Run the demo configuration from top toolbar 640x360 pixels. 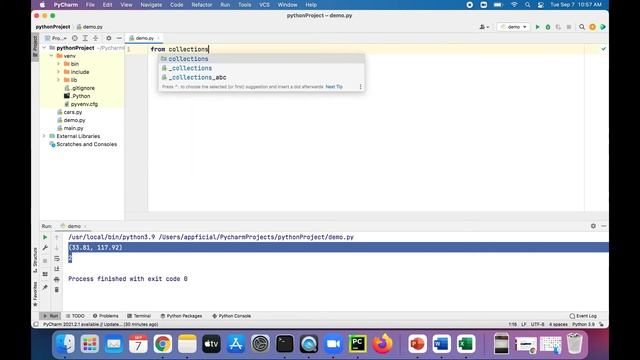[538, 27]
